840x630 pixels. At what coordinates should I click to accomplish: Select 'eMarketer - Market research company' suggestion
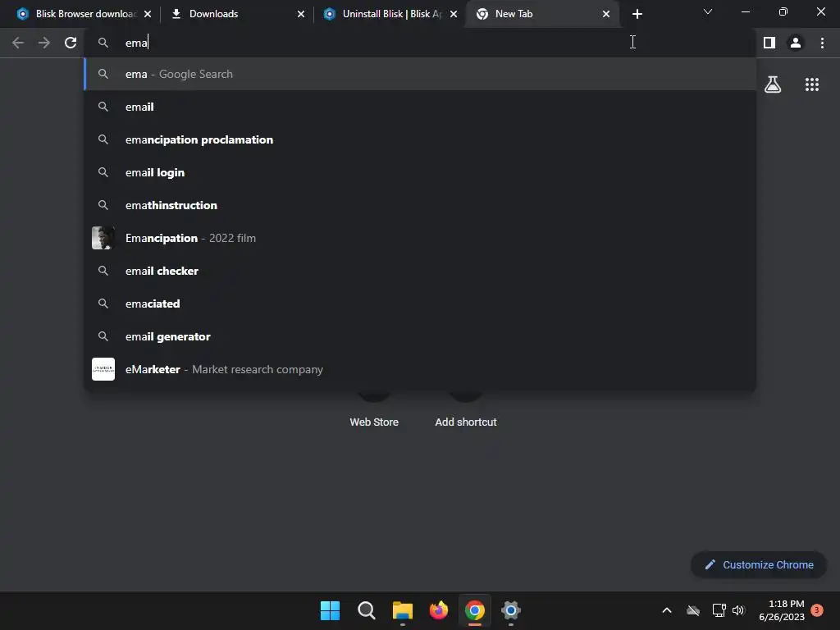tap(420, 369)
